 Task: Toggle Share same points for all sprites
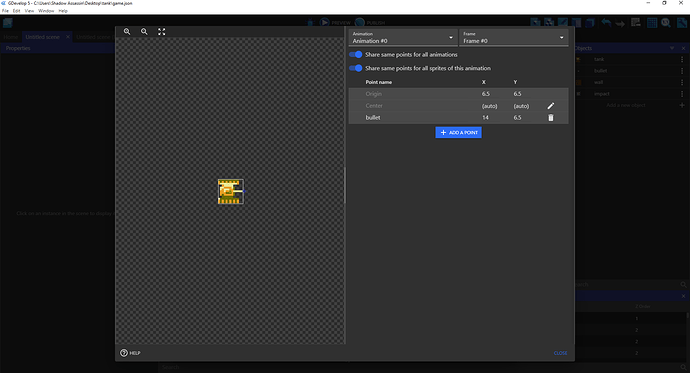coord(356,68)
